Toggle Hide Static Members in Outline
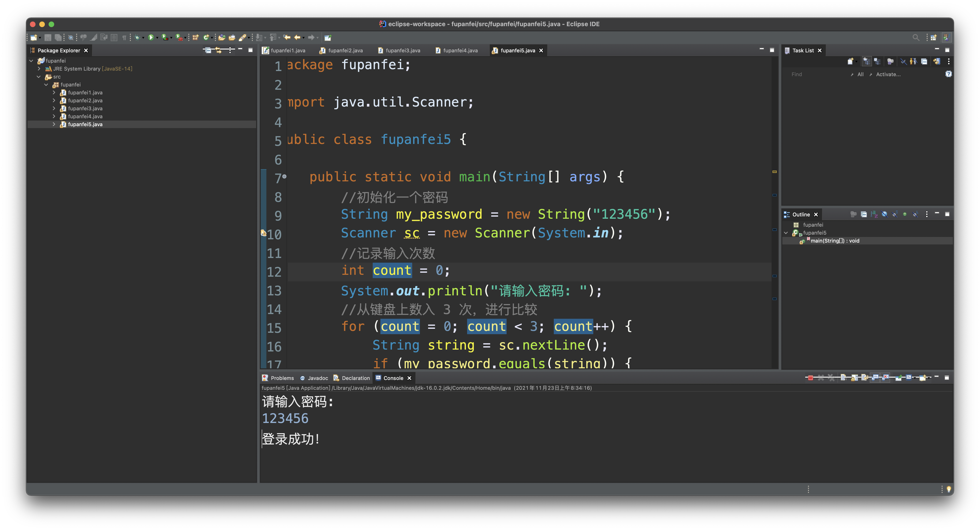 895,214
